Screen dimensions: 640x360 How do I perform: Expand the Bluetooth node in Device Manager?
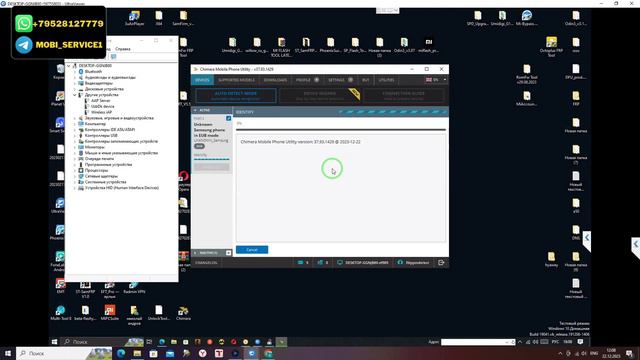point(75,71)
